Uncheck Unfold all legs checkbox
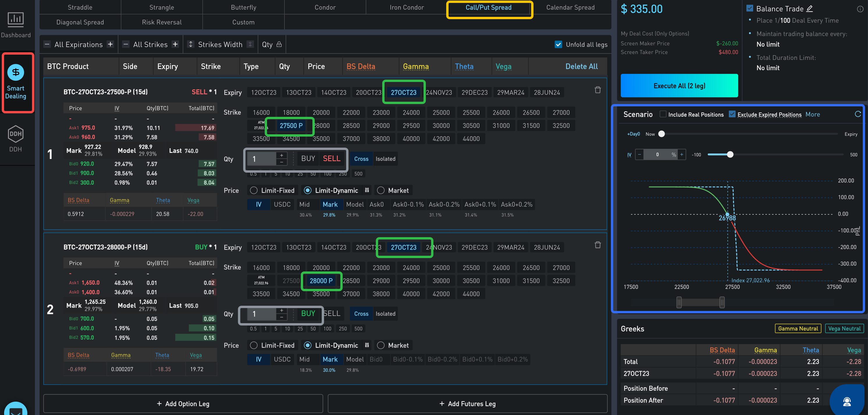The width and height of the screenshot is (868, 415). pos(558,44)
